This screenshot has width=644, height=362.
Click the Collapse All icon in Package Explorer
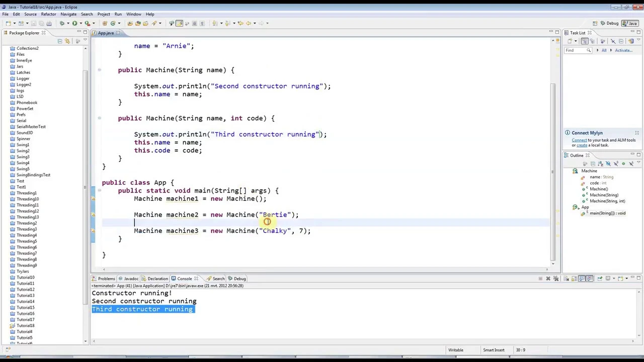pyautogui.click(x=60, y=41)
